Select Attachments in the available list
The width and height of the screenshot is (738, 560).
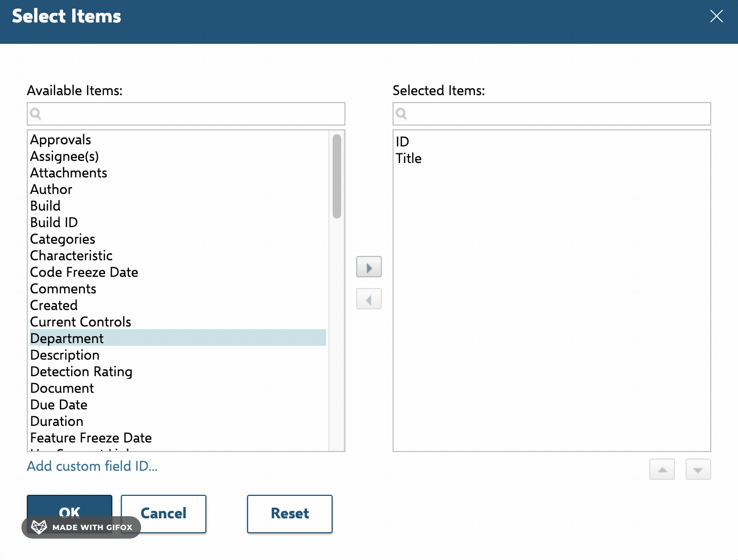point(178,173)
